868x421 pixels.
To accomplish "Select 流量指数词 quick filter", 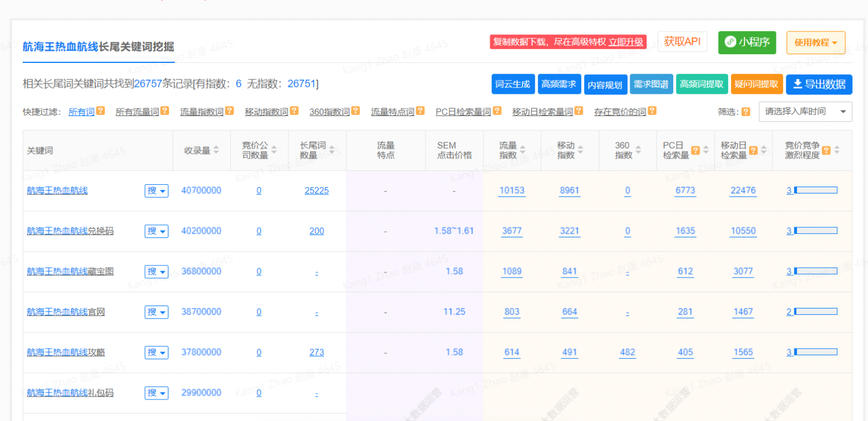I will coord(202,111).
